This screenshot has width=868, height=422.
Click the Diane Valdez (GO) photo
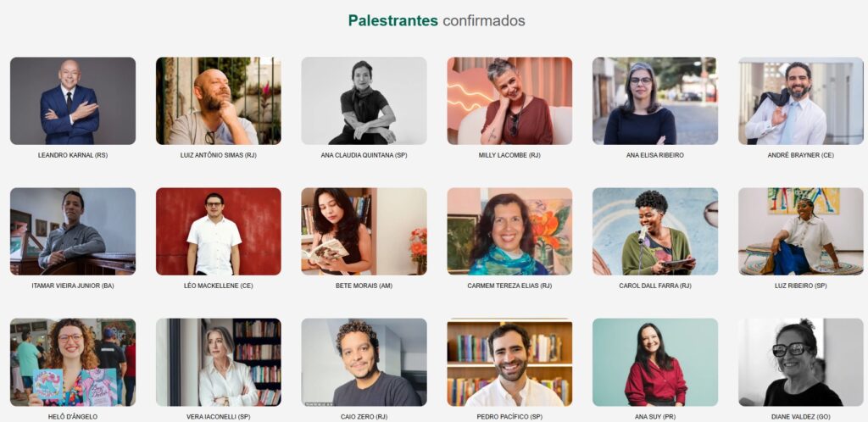click(800, 363)
